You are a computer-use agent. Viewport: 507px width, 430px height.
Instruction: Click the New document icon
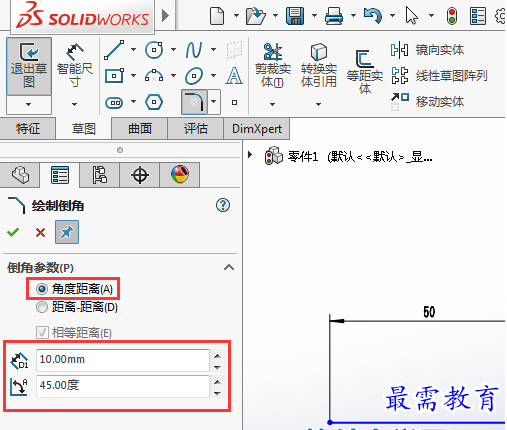click(x=217, y=16)
